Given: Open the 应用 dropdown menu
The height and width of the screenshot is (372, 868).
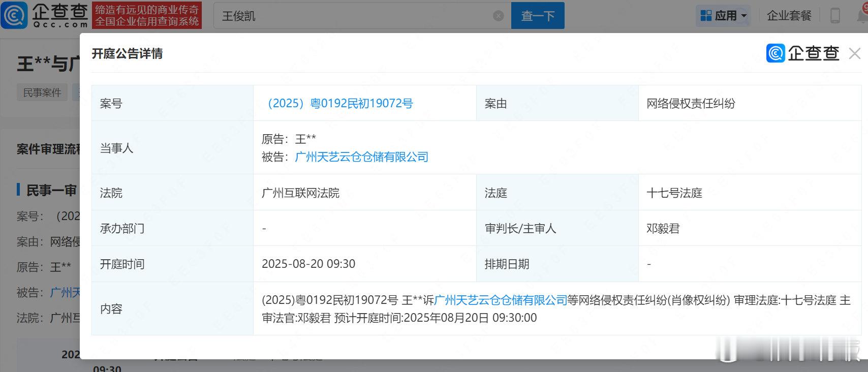Looking at the screenshot, I should [x=723, y=16].
